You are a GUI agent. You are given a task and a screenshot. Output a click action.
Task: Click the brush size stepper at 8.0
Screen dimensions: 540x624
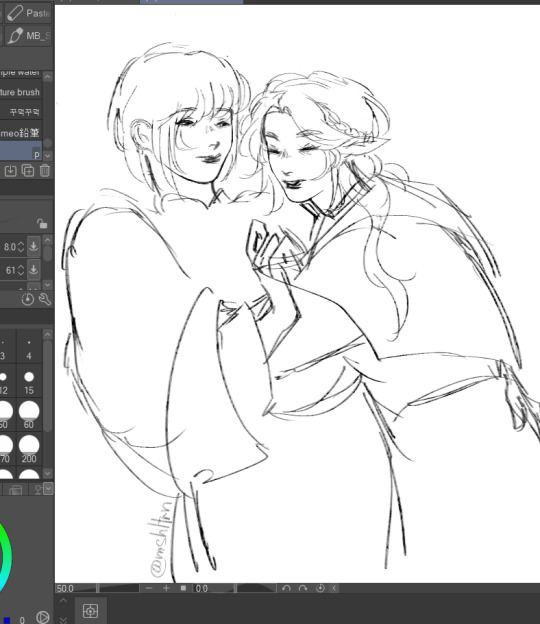tap(21, 247)
